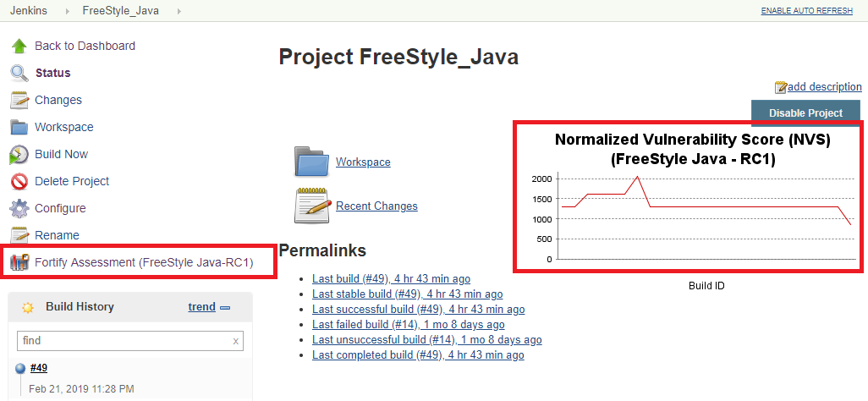Click the Build Now clock icon
Image resolution: width=868 pixels, height=401 pixels.
19,155
